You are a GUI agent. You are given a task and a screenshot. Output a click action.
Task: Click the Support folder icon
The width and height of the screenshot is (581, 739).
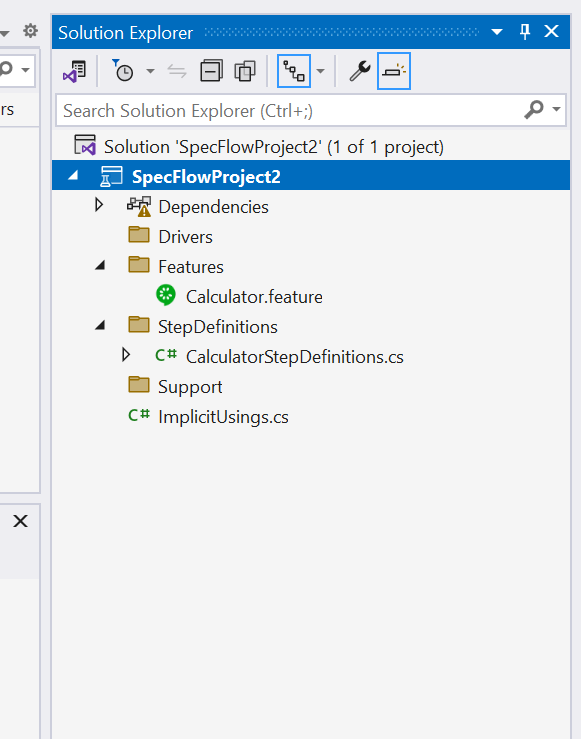click(139, 385)
